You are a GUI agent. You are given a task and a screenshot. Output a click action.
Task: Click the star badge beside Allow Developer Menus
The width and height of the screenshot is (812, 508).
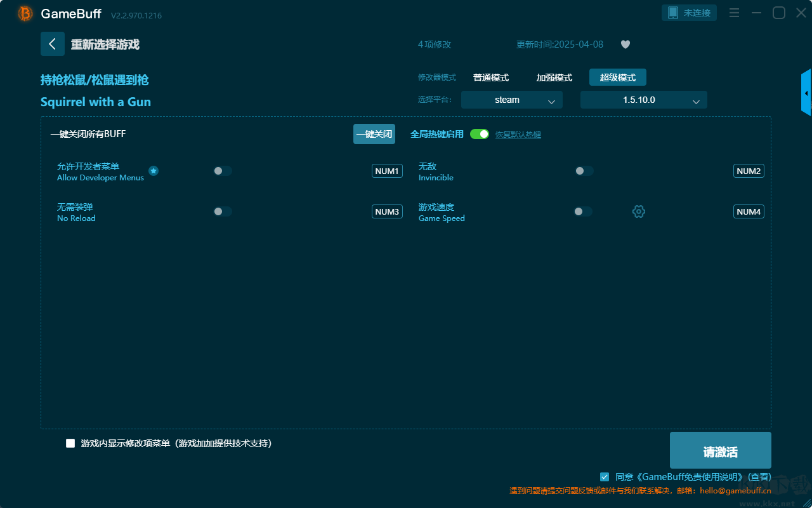154,171
